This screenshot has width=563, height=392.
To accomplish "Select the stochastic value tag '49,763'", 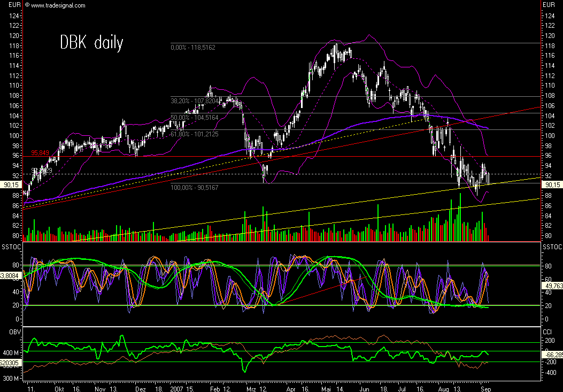I will click(553, 286).
